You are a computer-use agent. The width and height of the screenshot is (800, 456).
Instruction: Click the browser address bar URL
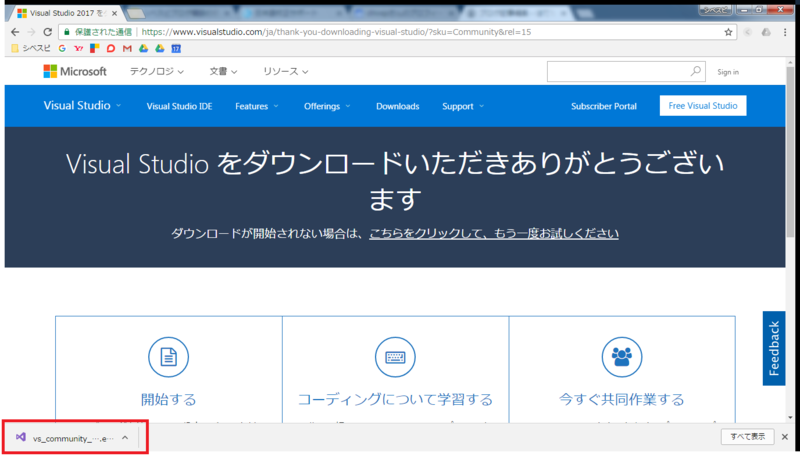coord(336,32)
